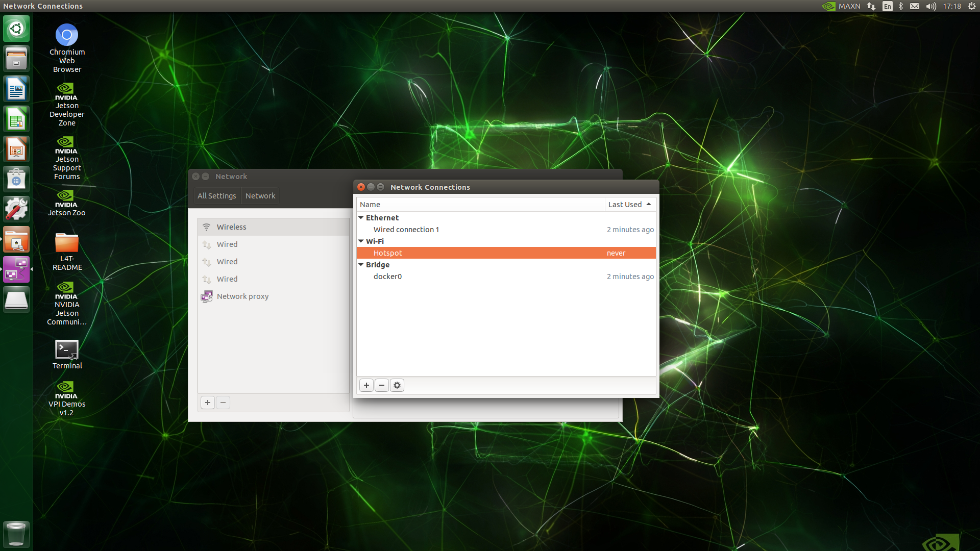Open the Bluetooth indicator menu

pos(901,6)
